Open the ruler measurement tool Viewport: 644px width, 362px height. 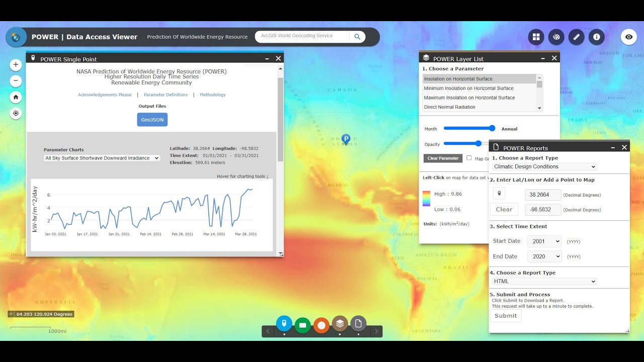(577, 37)
